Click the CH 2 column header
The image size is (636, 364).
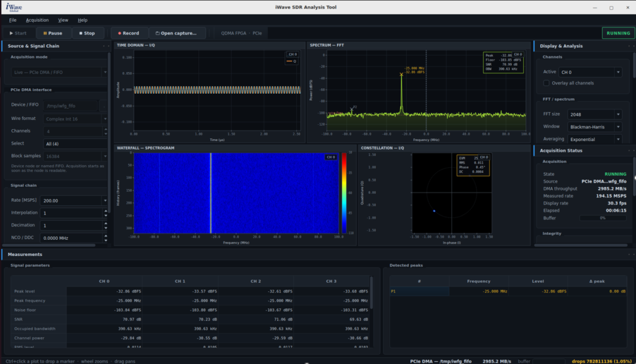click(x=255, y=281)
